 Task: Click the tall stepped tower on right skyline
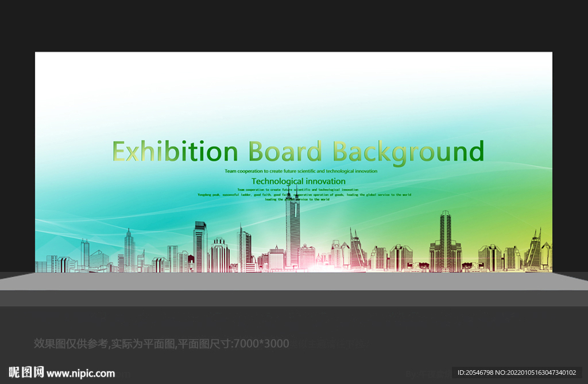click(x=445, y=241)
